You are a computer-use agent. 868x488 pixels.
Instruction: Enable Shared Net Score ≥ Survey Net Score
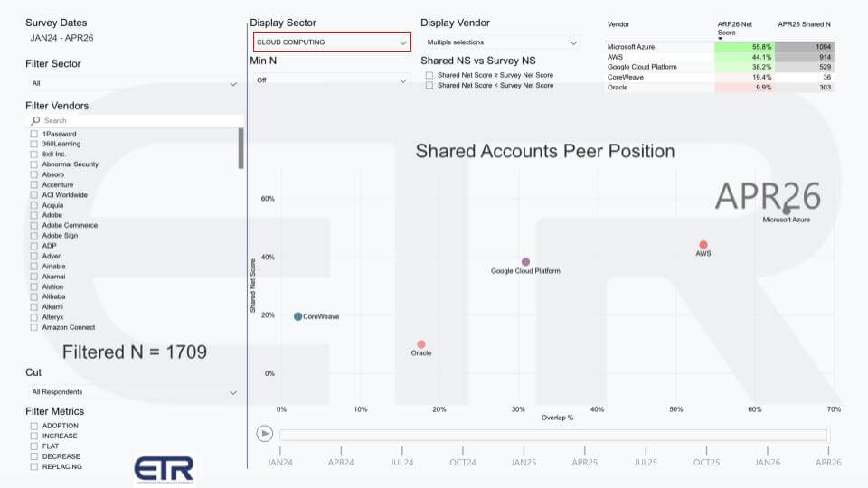pyautogui.click(x=429, y=75)
